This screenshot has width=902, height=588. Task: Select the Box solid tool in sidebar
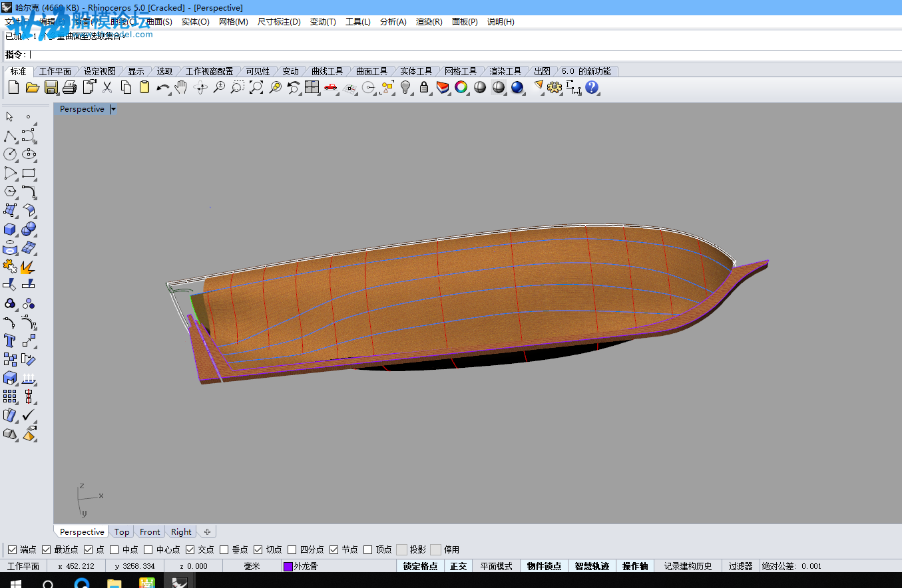tap(10, 229)
